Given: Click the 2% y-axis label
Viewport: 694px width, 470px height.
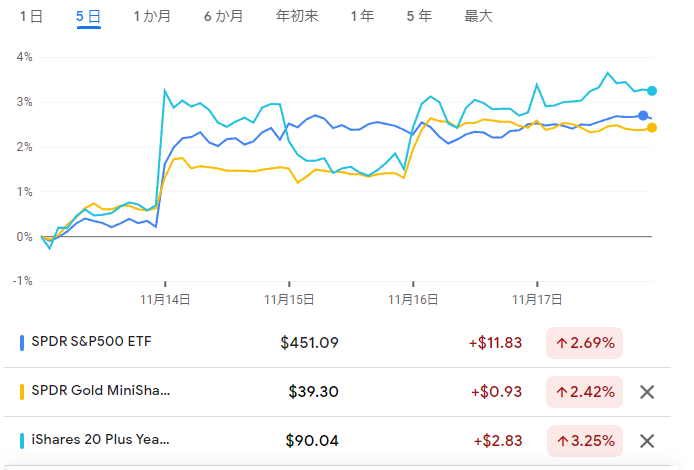Looking at the screenshot, I should [x=24, y=147].
